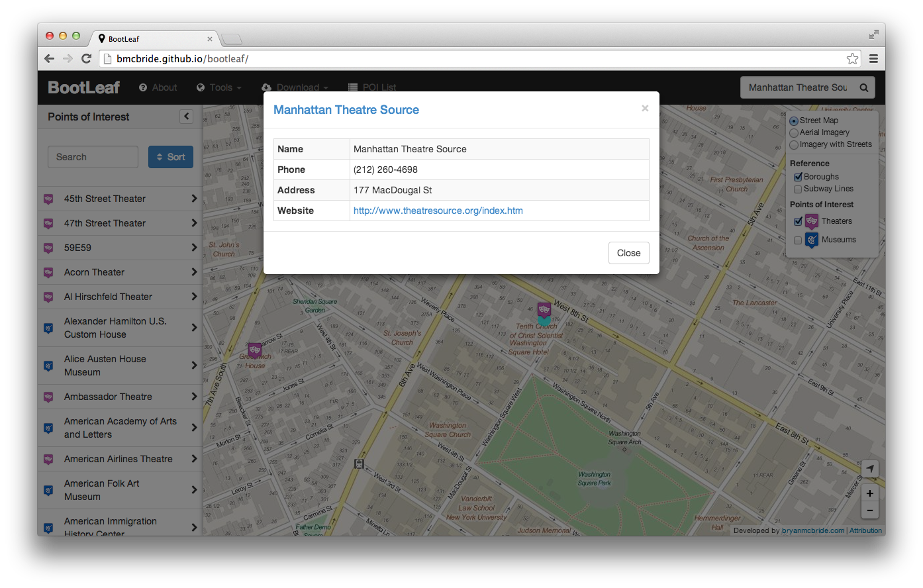This screenshot has width=923, height=588.
Task: Zoom out with the map minus button
Action: click(869, 510)
